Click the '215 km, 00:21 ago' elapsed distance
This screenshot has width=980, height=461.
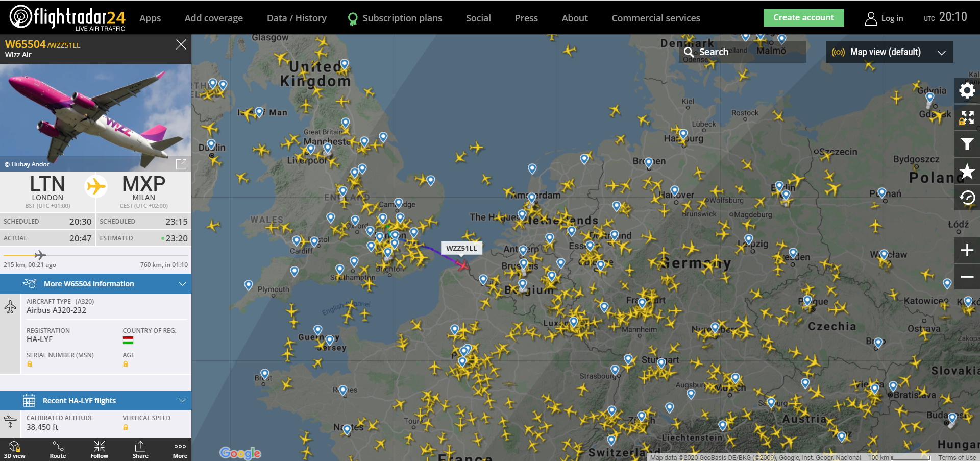[x=30, y=265]
